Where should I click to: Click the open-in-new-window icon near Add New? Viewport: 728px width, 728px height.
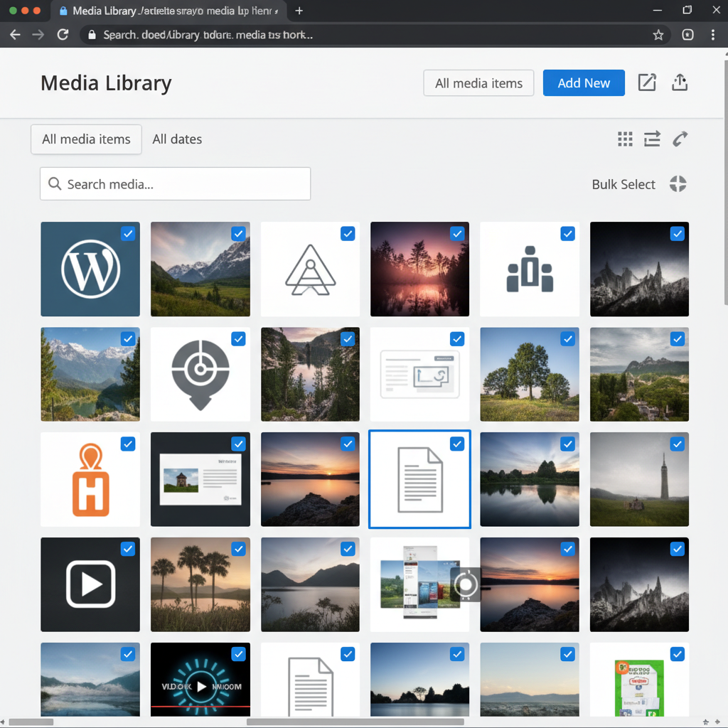tap(647, 82)
